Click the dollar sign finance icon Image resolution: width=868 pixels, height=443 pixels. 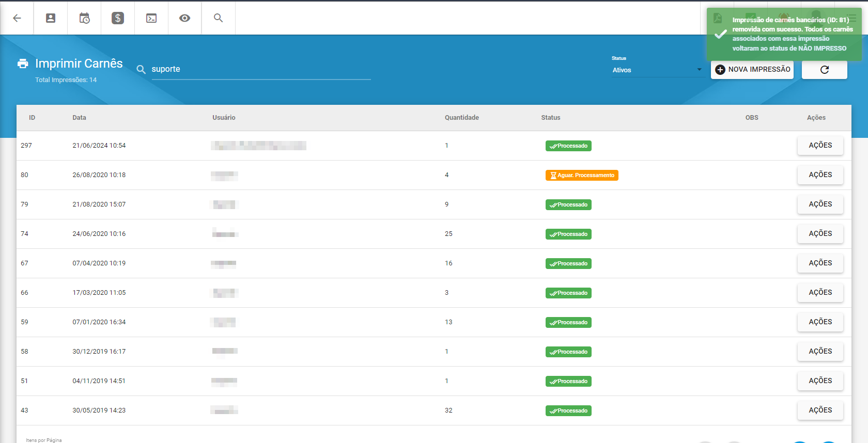(118, 18)
